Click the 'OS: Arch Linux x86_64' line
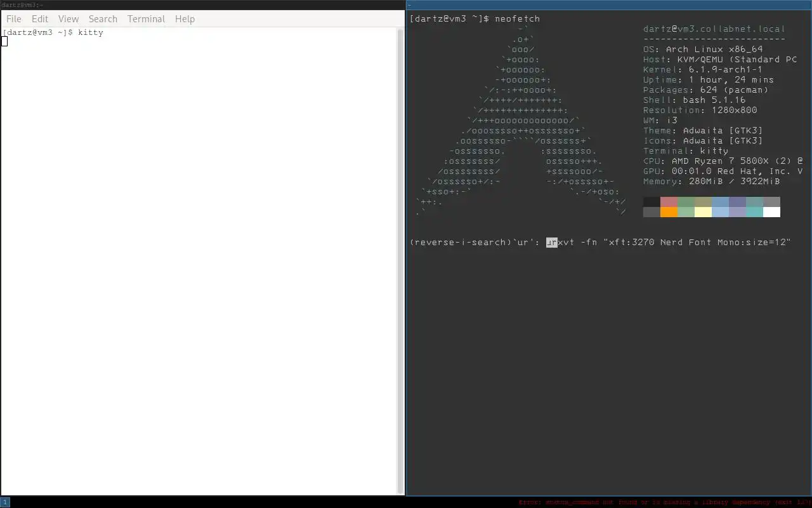 [x=703, y=50]
